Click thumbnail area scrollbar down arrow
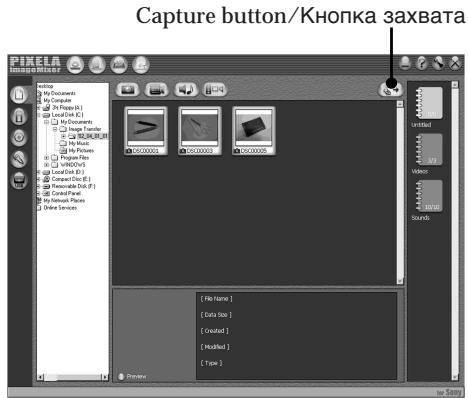The height and width of the screenshot is (398, 468). [400, 281]
